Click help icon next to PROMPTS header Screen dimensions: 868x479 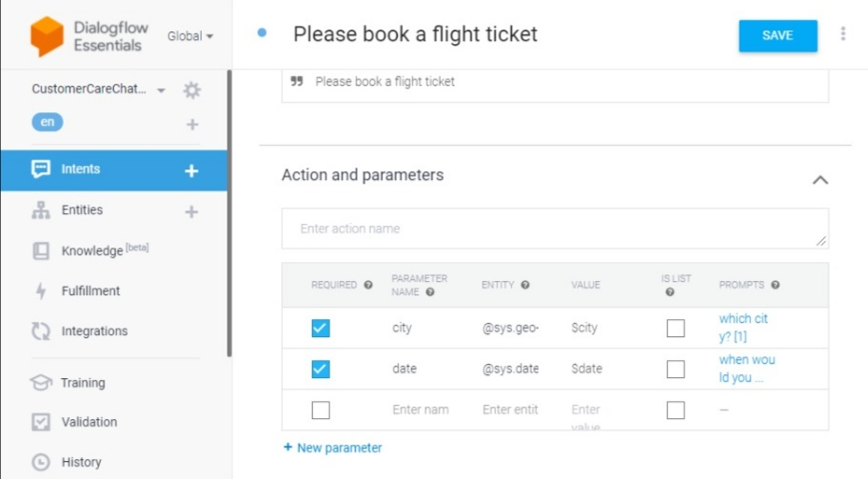click(x=776, y=285)
